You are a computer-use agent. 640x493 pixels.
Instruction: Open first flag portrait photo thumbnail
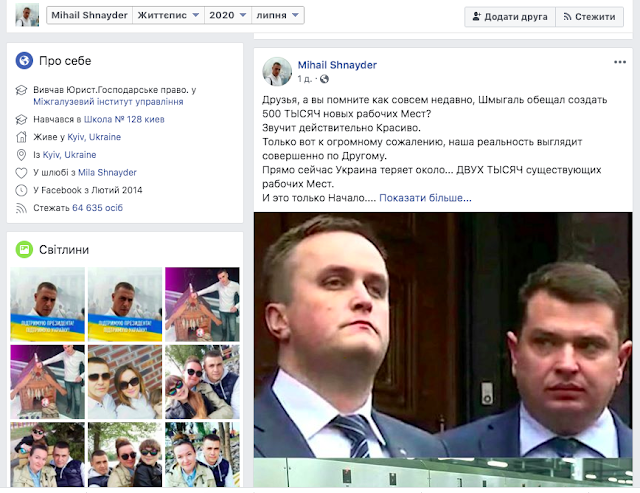click(47, 304)
